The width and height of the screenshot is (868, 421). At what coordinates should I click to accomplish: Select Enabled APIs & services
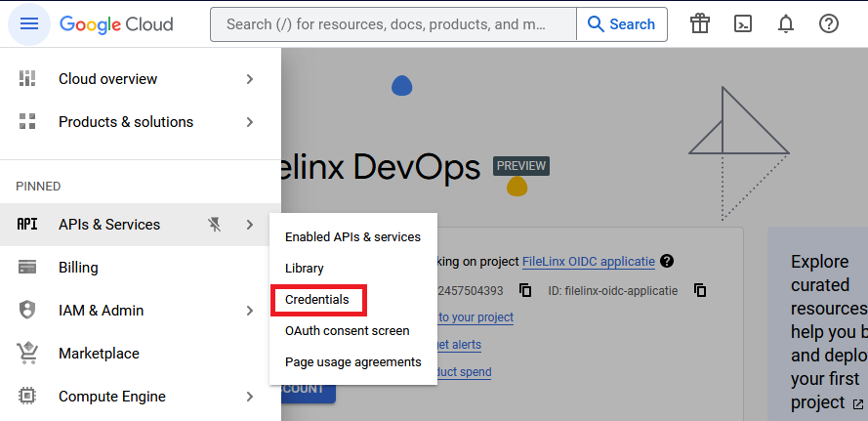point(353,236)
